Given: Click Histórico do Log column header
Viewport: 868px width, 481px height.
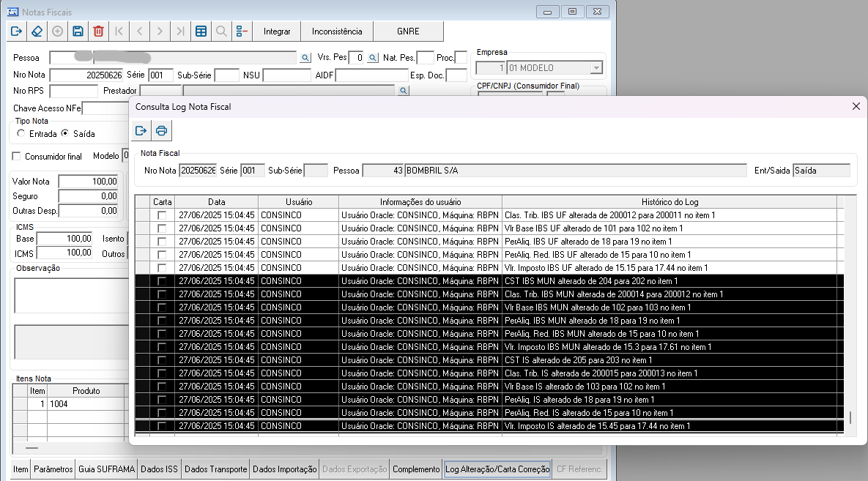Looking at the screenshot, I should [x=669, y=202].
